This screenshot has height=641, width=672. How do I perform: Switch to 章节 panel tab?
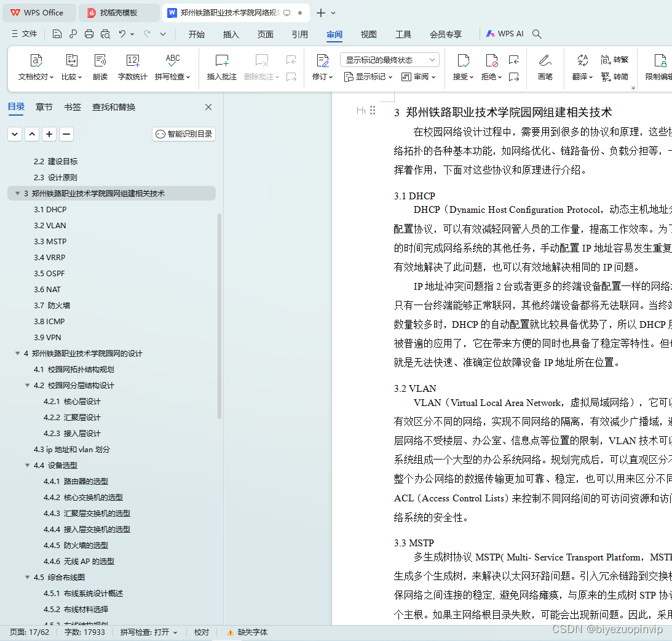(44, 107)
